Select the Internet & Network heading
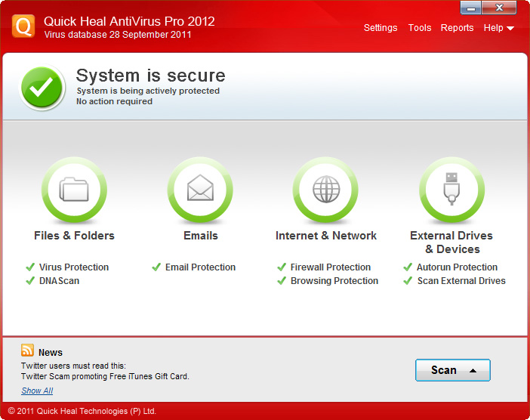530x420 pixels. tap(326, 236)
